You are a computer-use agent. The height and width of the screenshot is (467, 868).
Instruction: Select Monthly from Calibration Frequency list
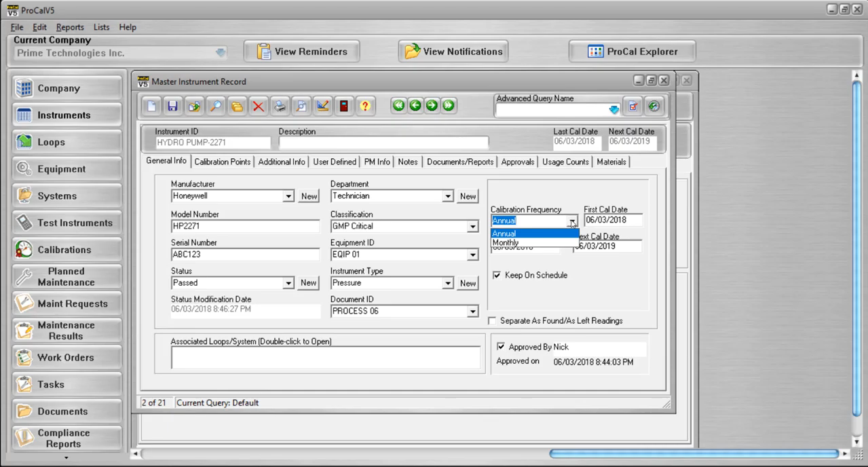[506, 243]
